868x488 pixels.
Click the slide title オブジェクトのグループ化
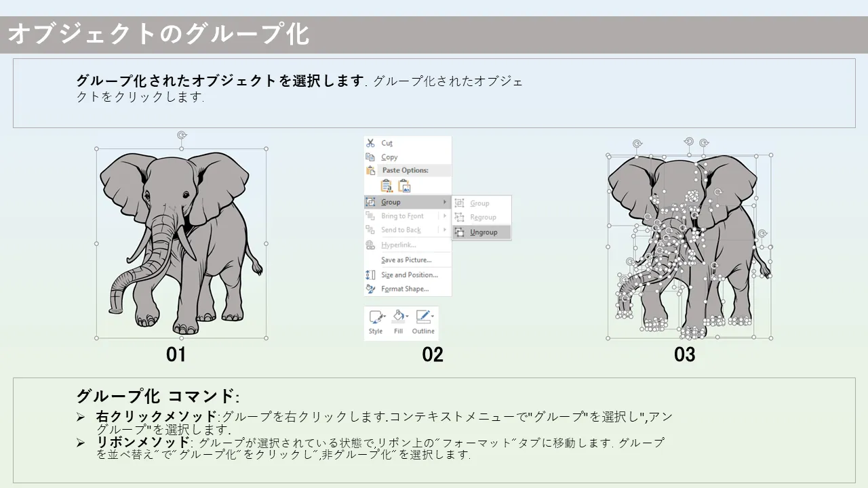(x=159, y=34)
